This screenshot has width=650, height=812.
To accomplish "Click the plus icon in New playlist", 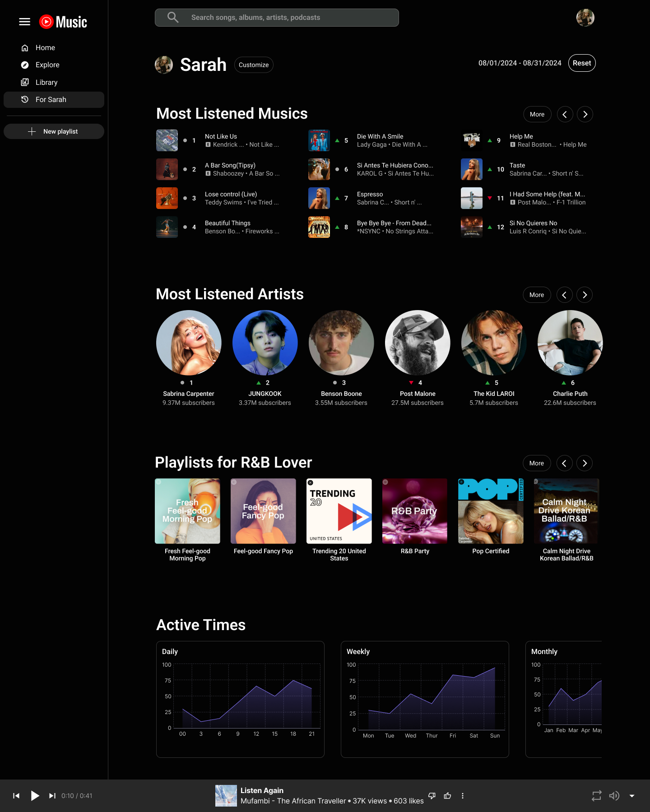I will tap(32, 131).
